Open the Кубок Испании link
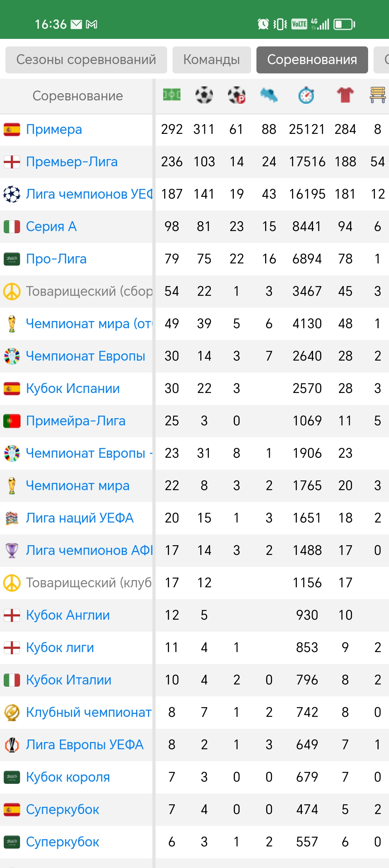This screenshot has width=389, height=868. click(73, 389)
